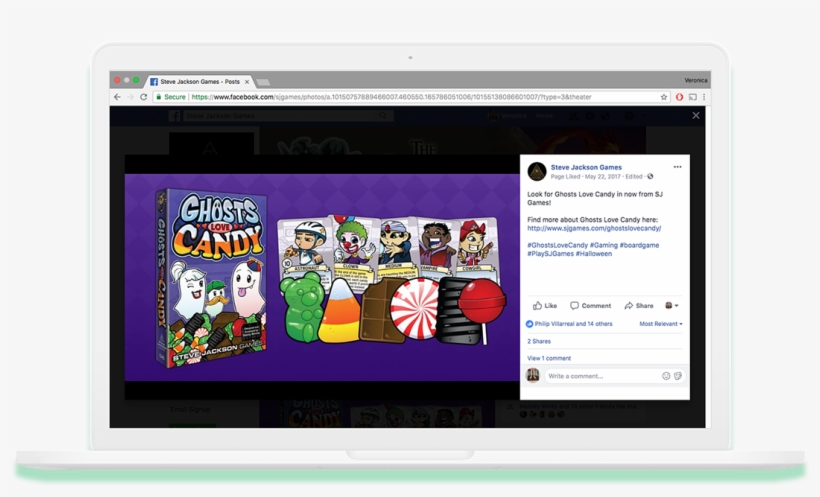The width and height of the screenshot is (820, 497).
Task: Click the green Secure padlock label
Action: 170,97
